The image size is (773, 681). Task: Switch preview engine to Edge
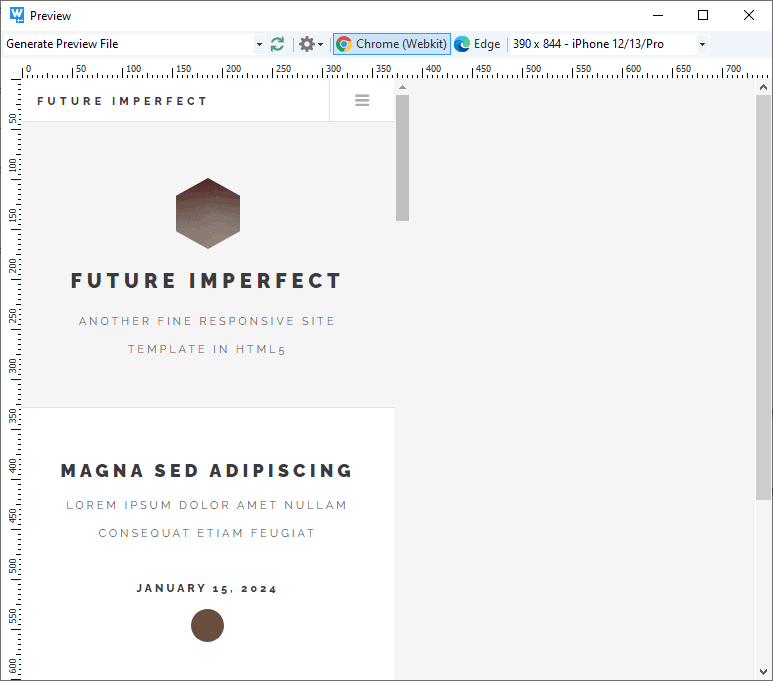point(478,44)
